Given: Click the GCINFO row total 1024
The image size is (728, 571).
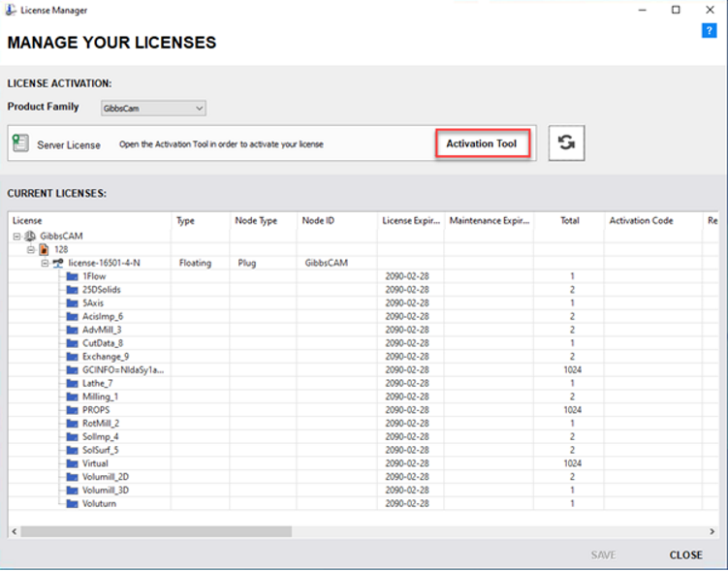Looking at the screenshot, I should pyautogui.click(x=573, y=370).
